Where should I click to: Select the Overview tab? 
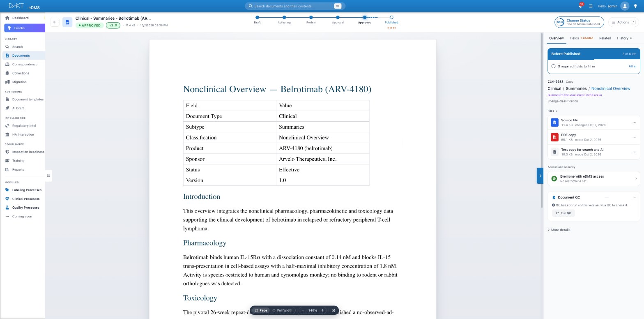[x=556, y=38]
